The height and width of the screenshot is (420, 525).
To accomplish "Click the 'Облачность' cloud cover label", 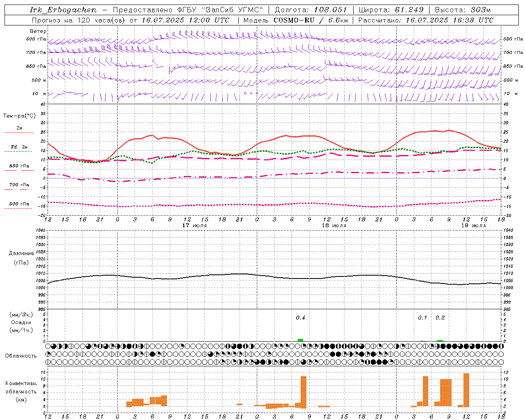I will (x=21, y=356).
